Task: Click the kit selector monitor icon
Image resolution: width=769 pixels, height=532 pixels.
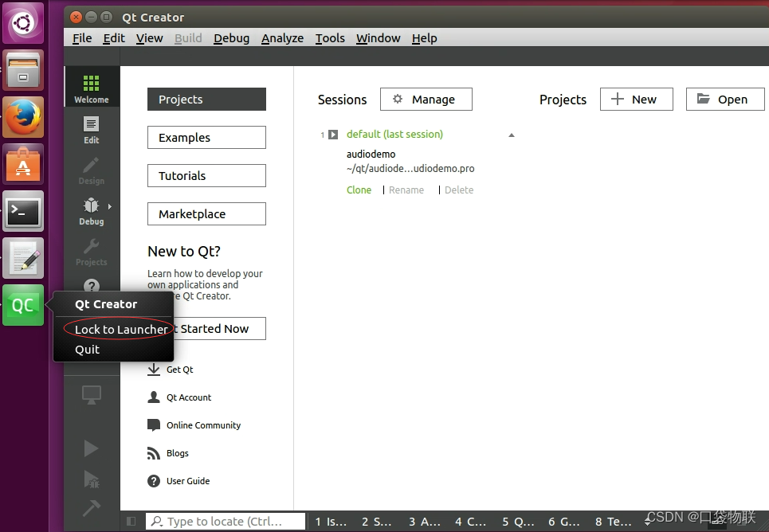Action: (92, 395)
